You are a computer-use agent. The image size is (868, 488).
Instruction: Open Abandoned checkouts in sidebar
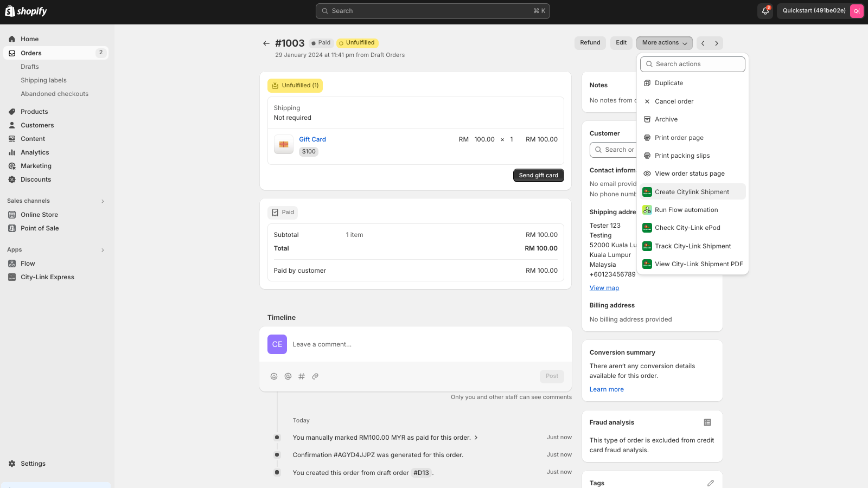[x=54, y=94]
